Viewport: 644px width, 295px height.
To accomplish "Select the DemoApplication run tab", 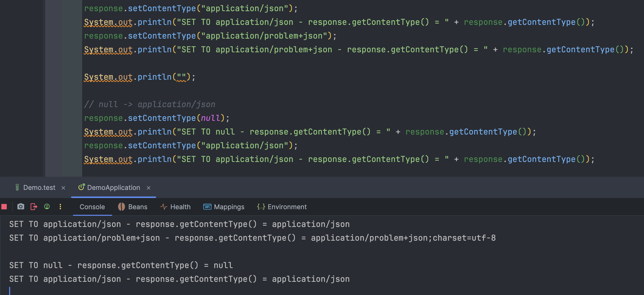I will pyautogui.click(x=113, y=188).
